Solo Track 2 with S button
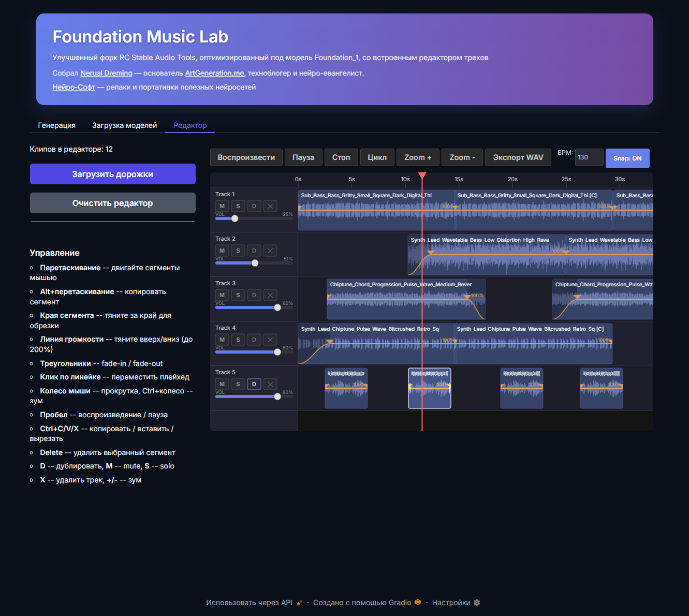The image size is (689, 616). point(238,251)
